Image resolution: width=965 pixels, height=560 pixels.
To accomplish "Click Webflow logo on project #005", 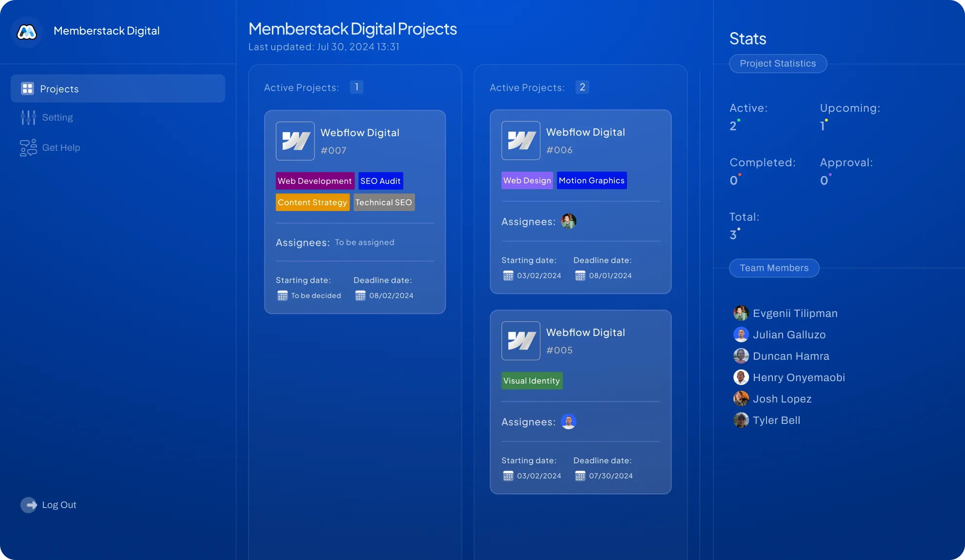I will (x=521, y=341).
